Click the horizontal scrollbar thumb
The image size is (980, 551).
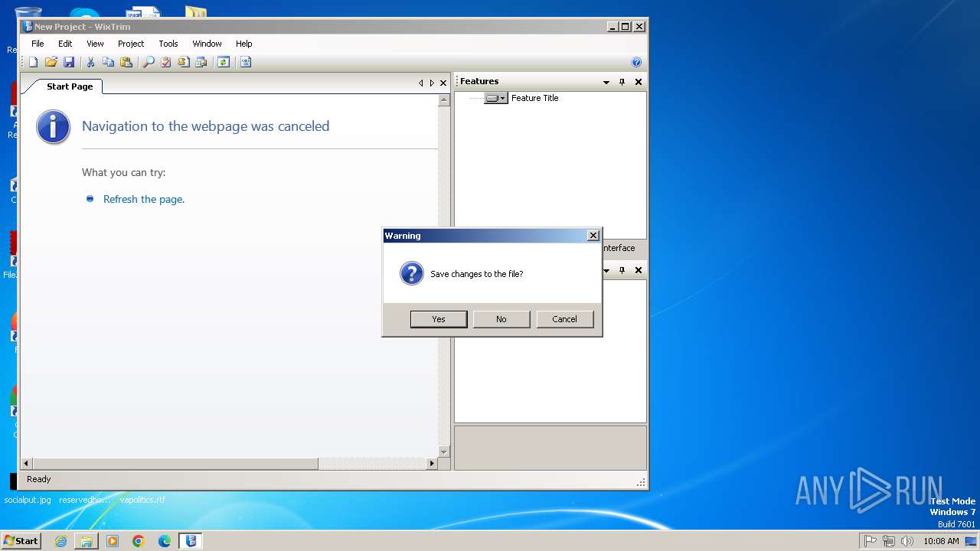175,463
